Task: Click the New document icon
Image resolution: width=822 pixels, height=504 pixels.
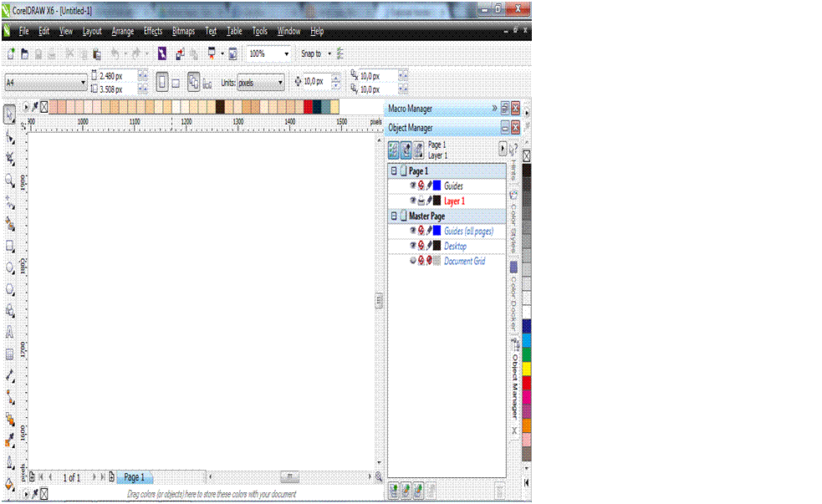Action: pos(11,53)
